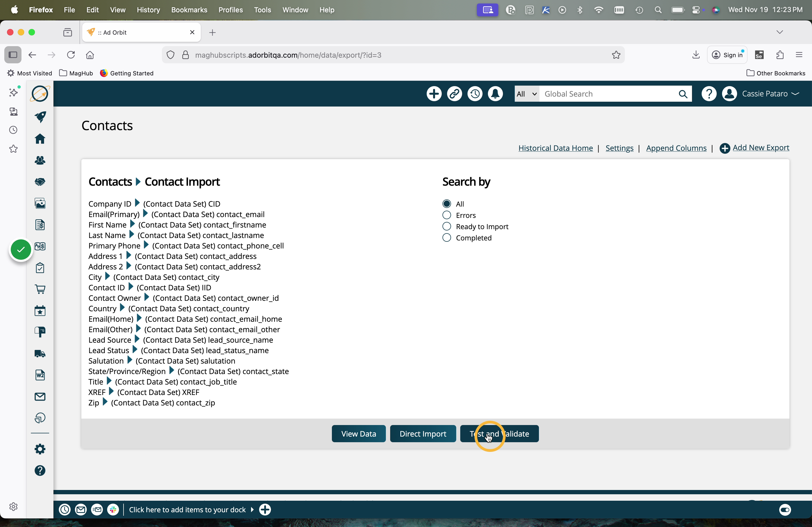
Task: Open the recent history clock icon
Action: [x=474, y=94]
